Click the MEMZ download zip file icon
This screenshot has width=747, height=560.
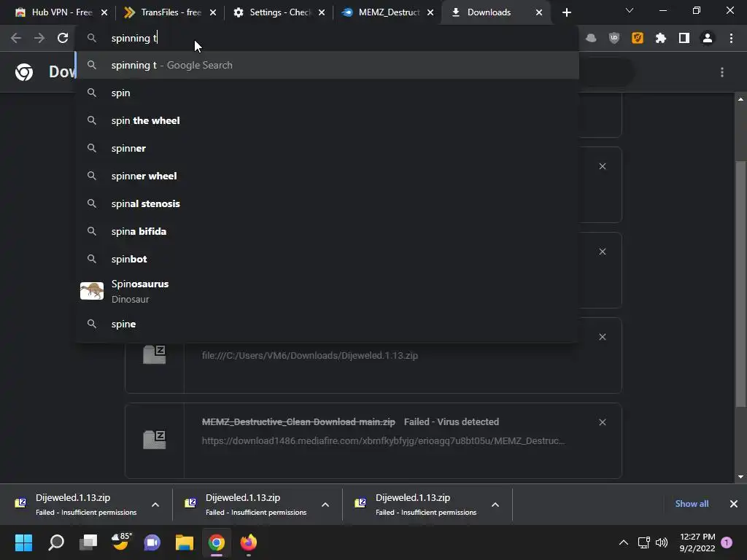[155, 440]
